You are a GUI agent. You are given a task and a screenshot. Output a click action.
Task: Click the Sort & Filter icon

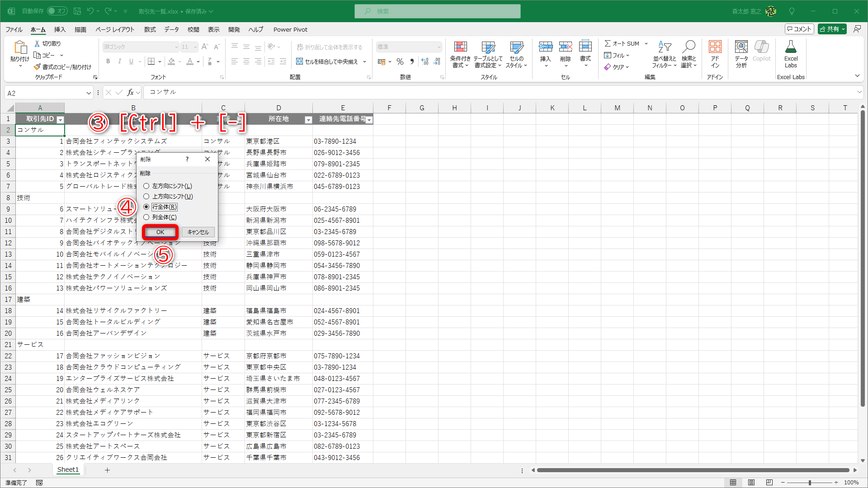(664, 47)
